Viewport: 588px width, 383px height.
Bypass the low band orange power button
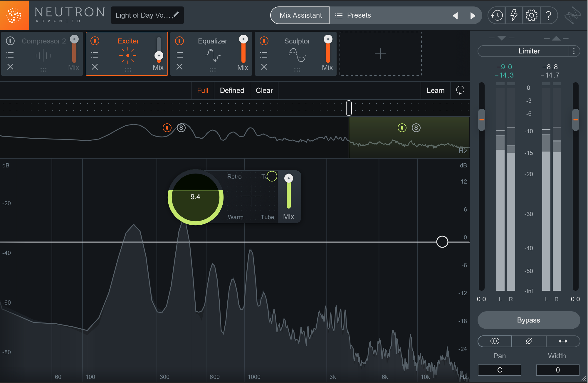(167, 128)
